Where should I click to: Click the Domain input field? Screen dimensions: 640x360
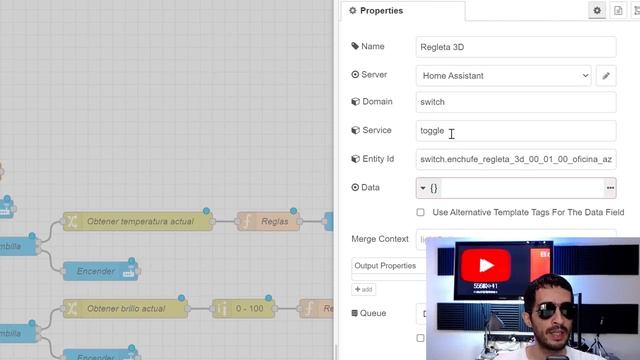click(516, 102)
